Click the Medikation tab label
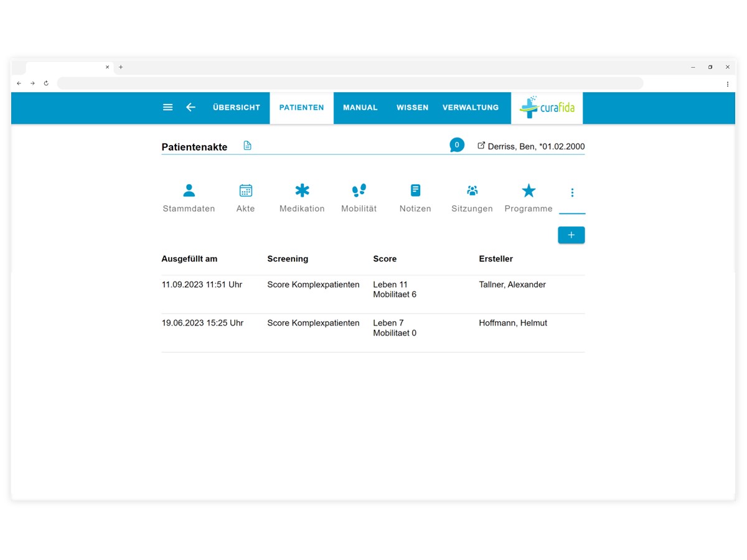Viewport: 747px width, 560px height. point(302,209)
